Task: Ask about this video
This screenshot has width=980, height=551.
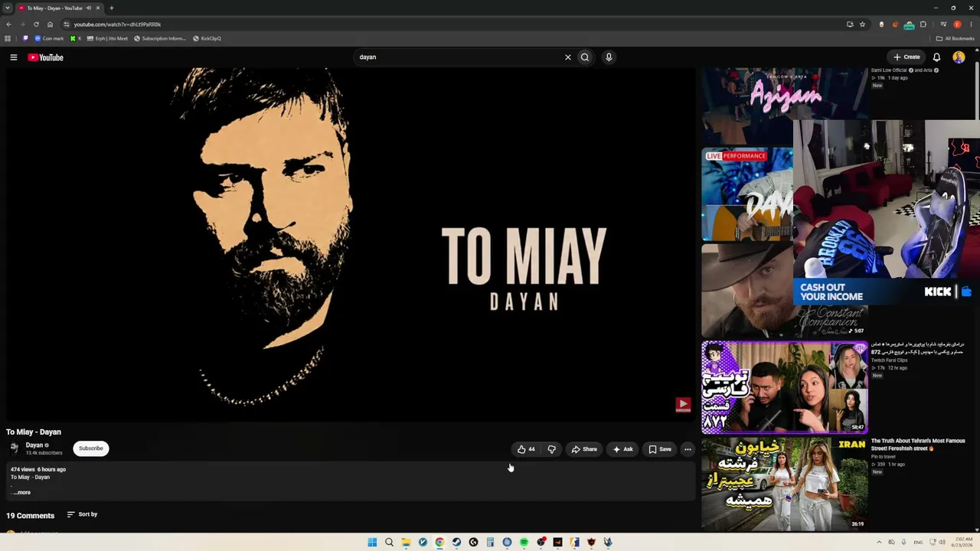Action: (622, 449)
